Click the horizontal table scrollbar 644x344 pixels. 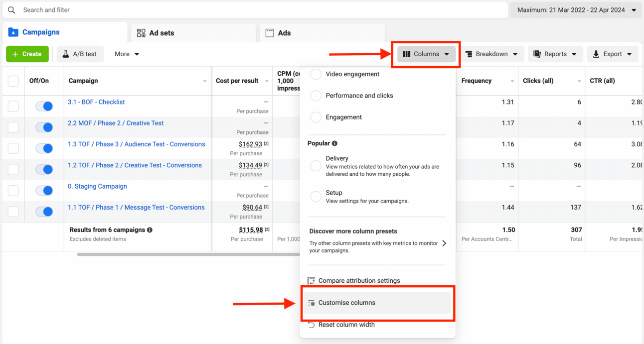tap(188, 254)
